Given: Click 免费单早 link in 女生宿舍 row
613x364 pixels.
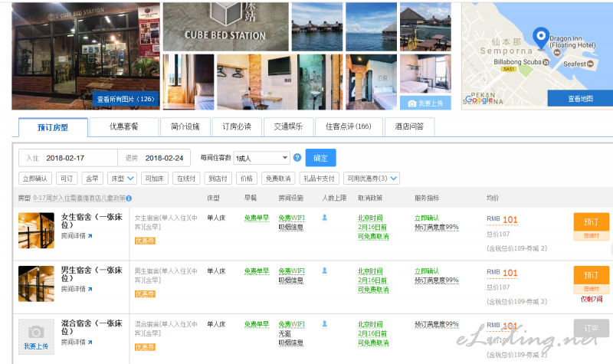Looking at the screenshot, I should [257, 218].
